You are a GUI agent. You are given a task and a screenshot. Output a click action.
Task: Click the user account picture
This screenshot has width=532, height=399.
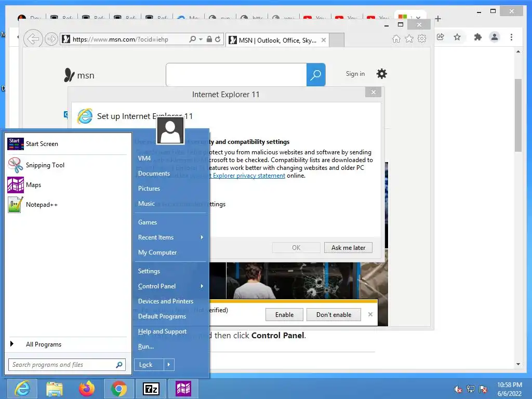pyautogui.click(x=170, y=130)
